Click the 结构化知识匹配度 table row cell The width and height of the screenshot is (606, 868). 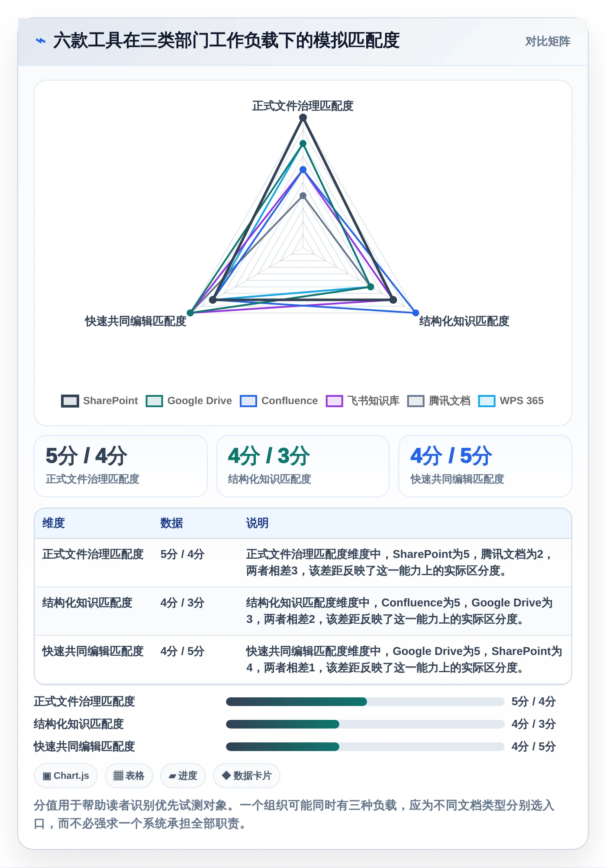[87, 603]
